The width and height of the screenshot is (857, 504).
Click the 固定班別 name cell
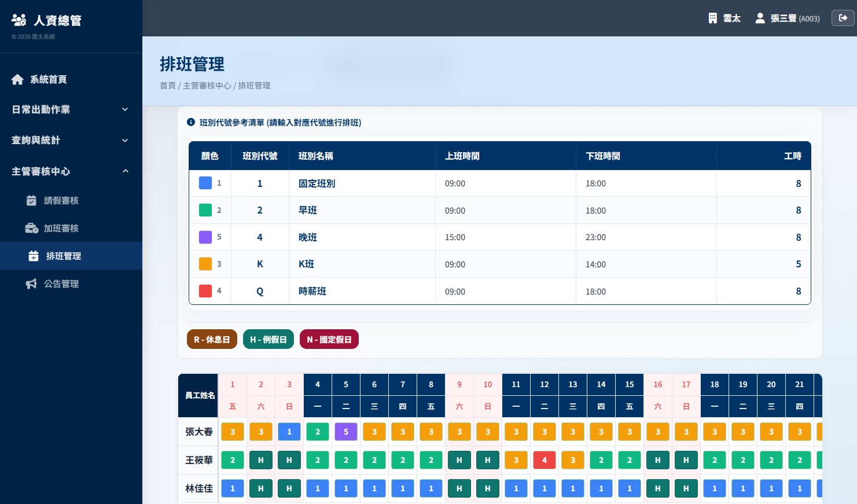click(x=362, y=183)
